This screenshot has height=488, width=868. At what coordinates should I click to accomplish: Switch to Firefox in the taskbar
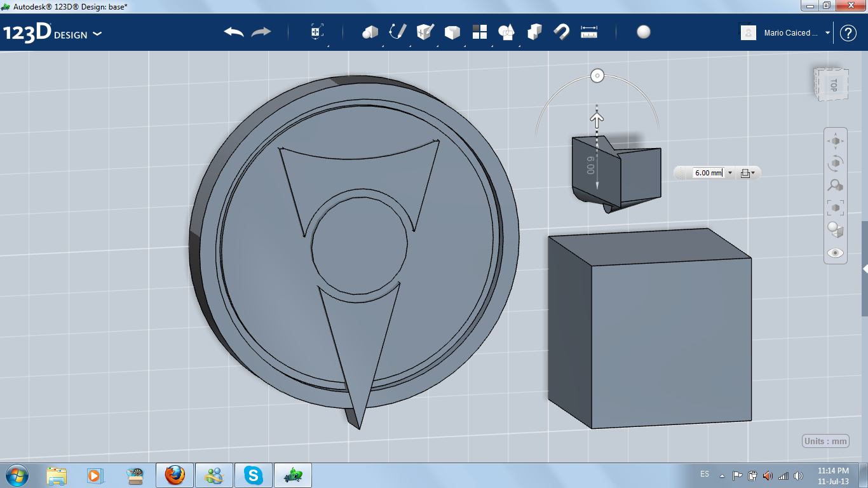(175, 475)
